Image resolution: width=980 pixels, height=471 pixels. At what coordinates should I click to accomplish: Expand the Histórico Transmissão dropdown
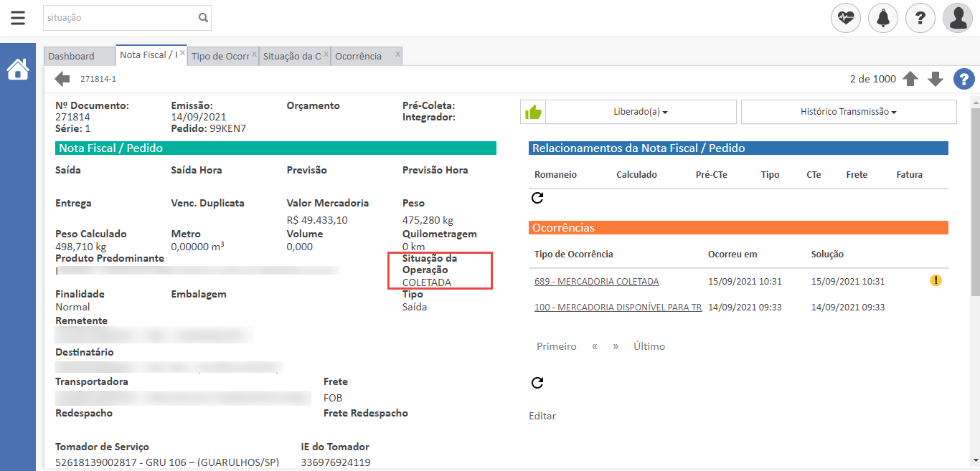pos(849,112)
